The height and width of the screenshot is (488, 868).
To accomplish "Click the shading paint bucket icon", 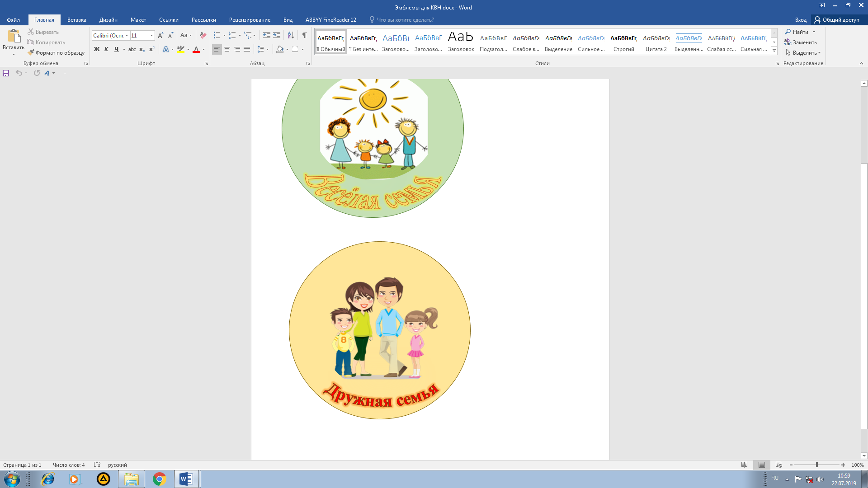I will click(280, 49).
